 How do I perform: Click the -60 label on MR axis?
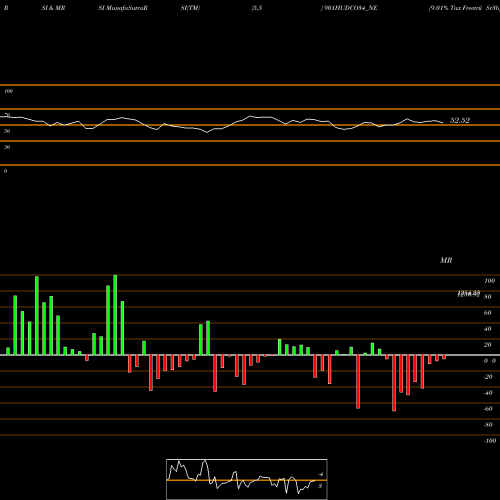click(488, 409)
